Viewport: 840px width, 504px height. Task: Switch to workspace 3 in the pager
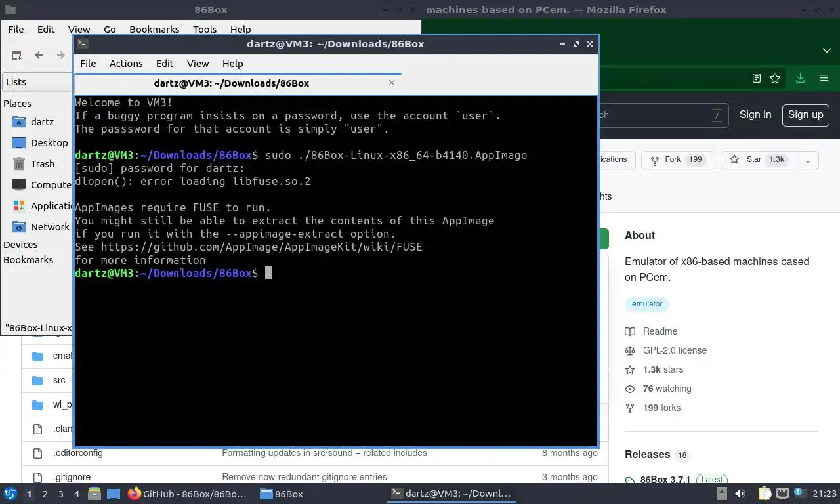click(x=60, y=494)
